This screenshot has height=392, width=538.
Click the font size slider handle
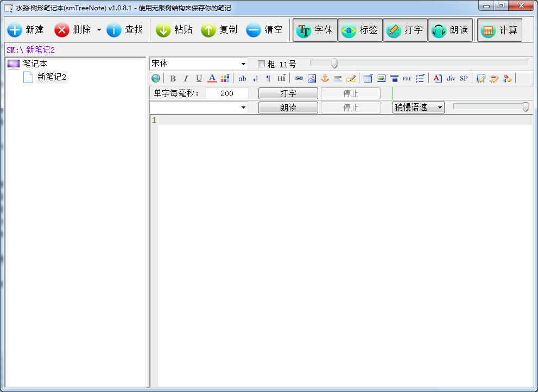click(334, 63)
